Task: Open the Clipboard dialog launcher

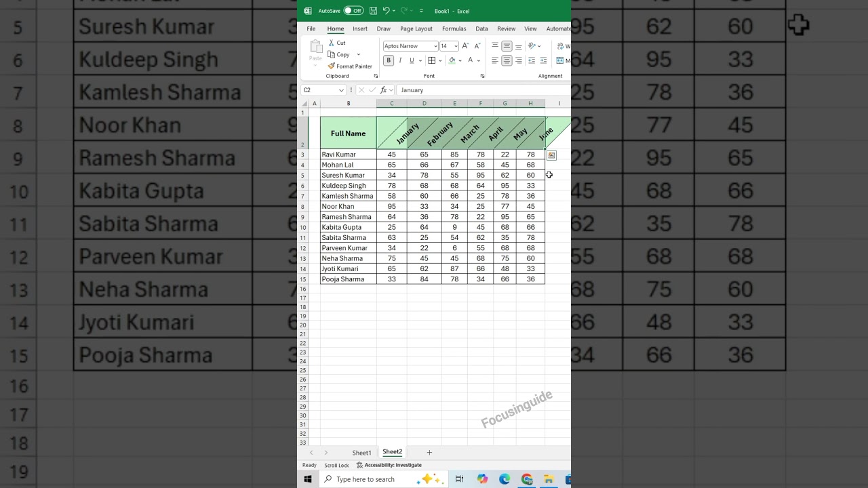Action: pos(376,76)
